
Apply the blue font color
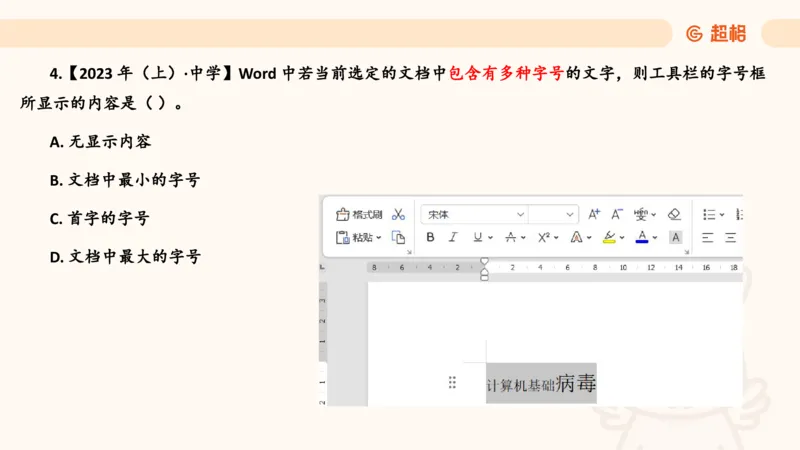pos(642,237)
